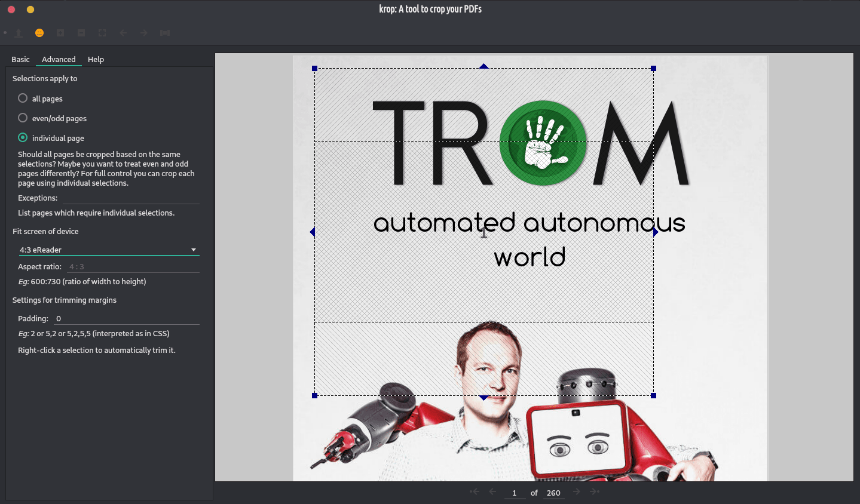Viewport: 860px width, 504px height.
Task: Select the "all pages" radio option
Action: (x=23, y=98)
